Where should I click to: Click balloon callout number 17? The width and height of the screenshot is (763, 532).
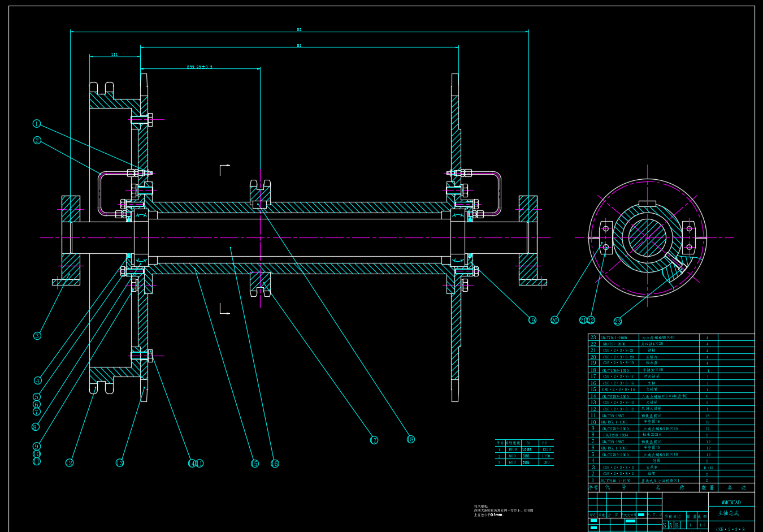374,440
